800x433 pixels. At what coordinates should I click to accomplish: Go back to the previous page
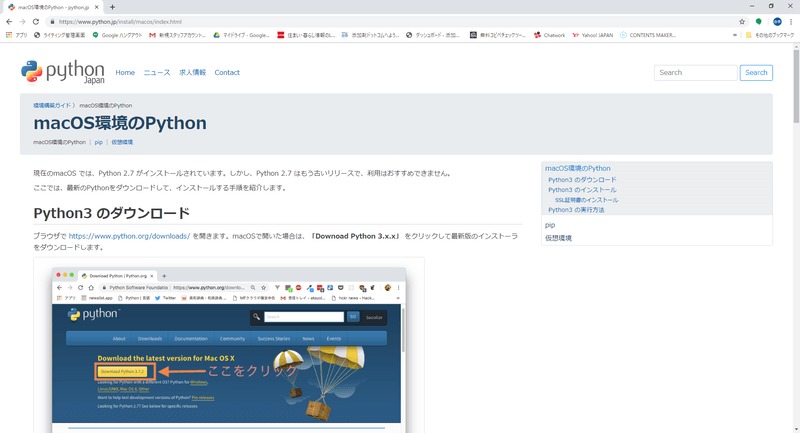coord(9,21)
